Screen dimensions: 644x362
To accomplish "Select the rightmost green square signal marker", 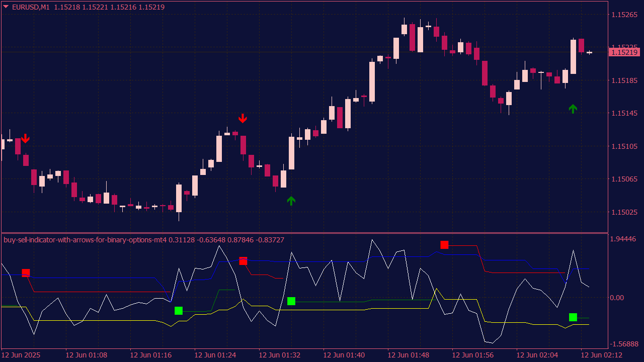I will [x=573, y=317].
